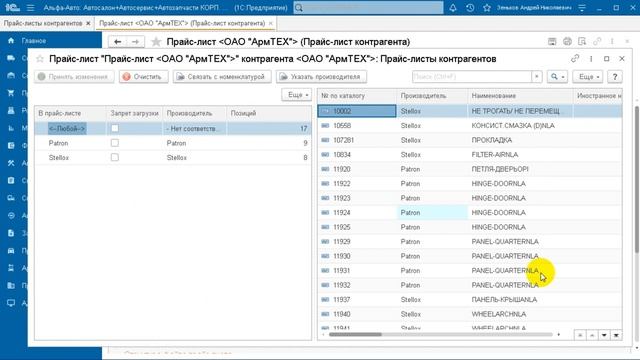Click the Позиций column header

pyautogui.click(x=269, y=113)
